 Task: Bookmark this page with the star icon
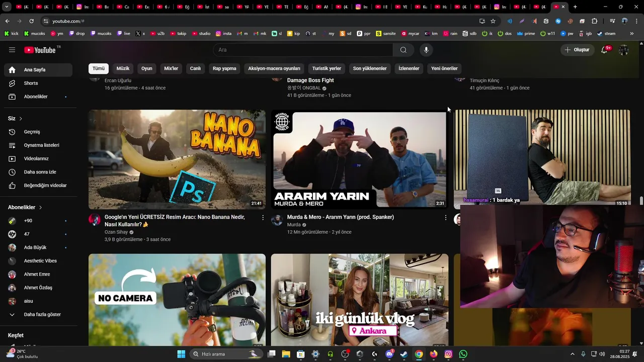coord(493,21)
